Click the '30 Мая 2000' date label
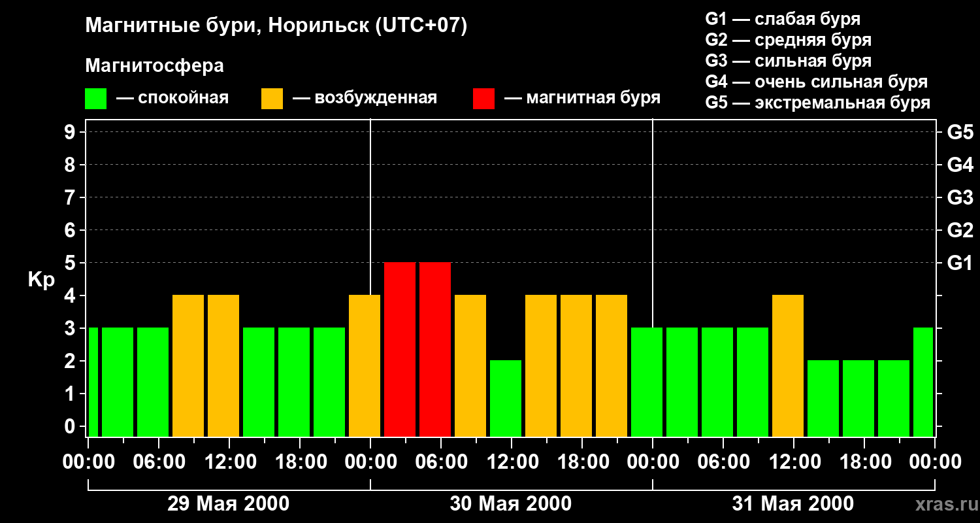 point(511,503)
